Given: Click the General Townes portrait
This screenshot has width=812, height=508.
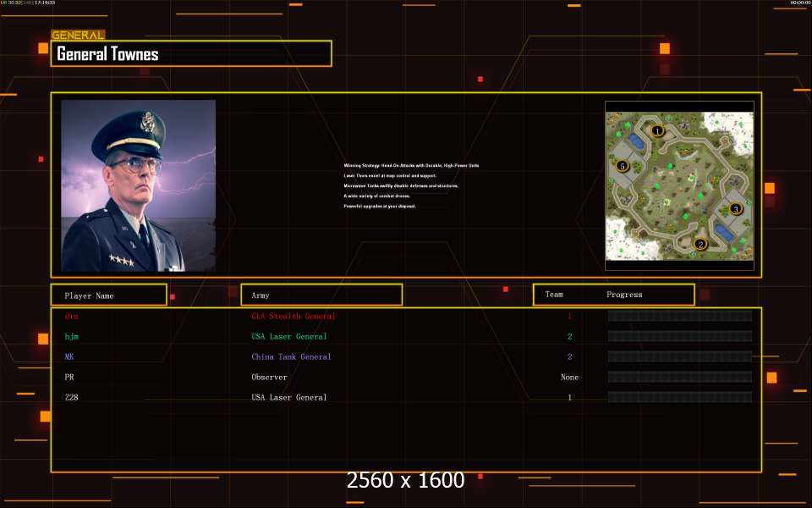Looking at the screenshot, I should (x=138, y=185).
